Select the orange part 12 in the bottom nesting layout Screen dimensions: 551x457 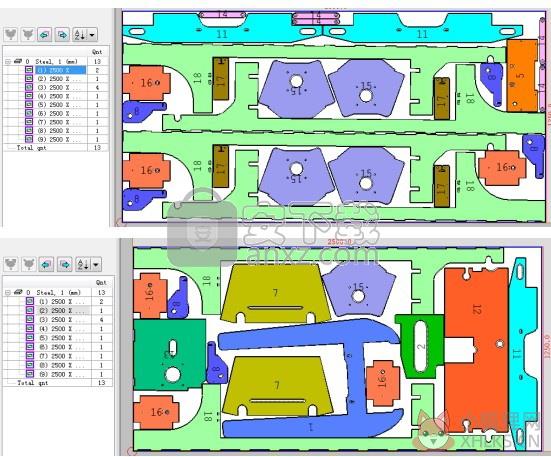coord(476,350)
